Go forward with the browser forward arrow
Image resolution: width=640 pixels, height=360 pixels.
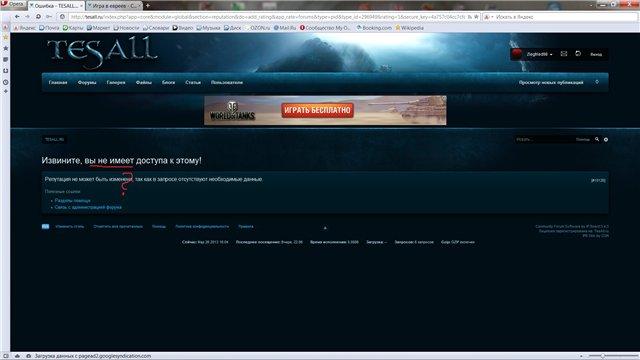click(x=27, y=17)
